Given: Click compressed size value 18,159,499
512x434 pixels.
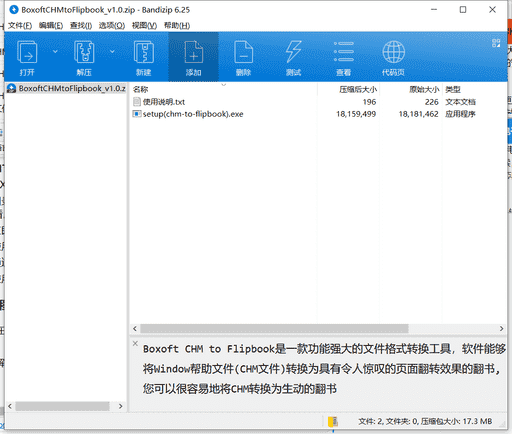Looking at the screenshot, I should [x=356, y=114].
